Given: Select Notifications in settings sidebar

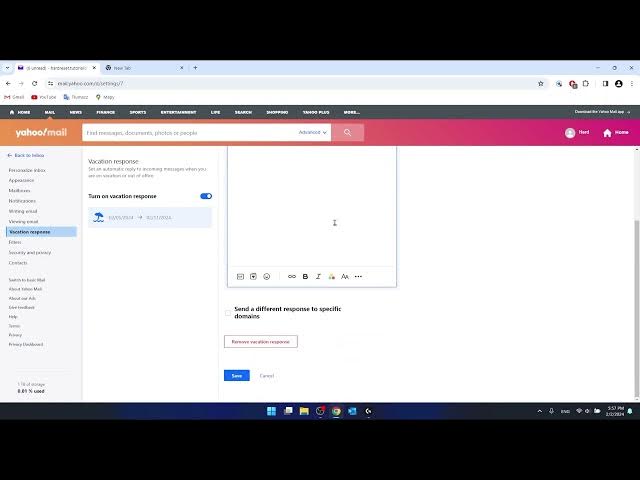Looking at the screenshot, I should pyautogui.click(x=22, y=201).
